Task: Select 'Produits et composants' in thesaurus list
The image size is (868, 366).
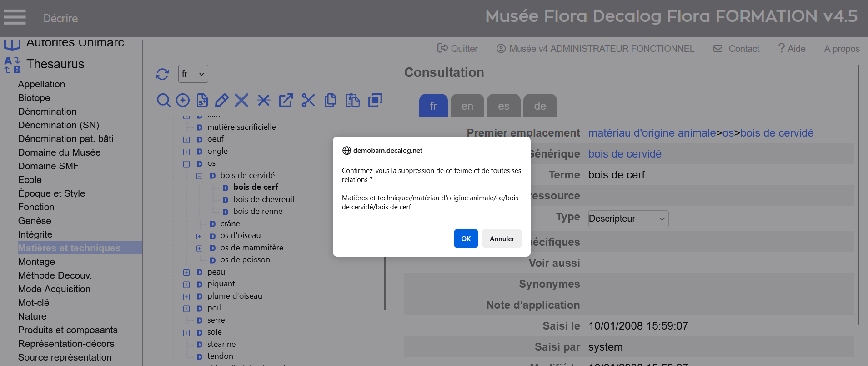Action: 68,330
